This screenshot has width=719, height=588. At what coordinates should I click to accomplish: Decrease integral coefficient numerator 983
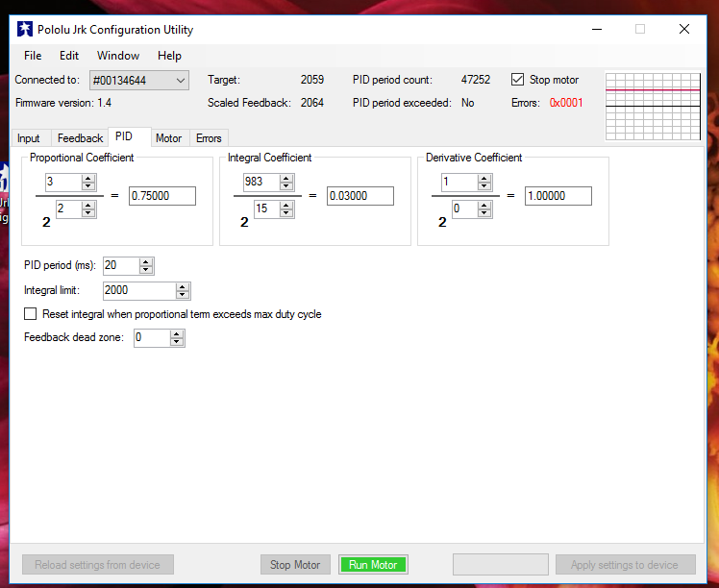pyautogui.click(x=286, y=185)
